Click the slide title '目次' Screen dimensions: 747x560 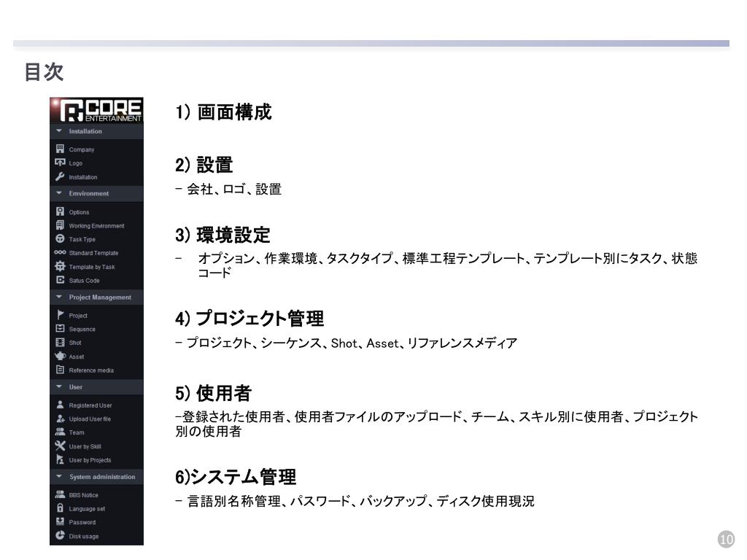coord(44,72)
